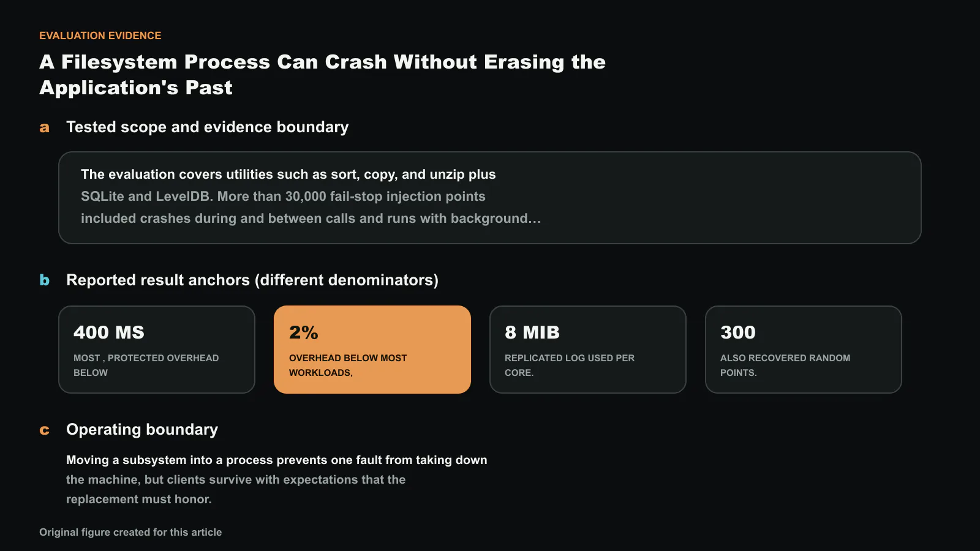The height and width of the screenshot is (551, 980).
Task: Select the highlighted 2% overhead card
Action: (x=372, y=350)
